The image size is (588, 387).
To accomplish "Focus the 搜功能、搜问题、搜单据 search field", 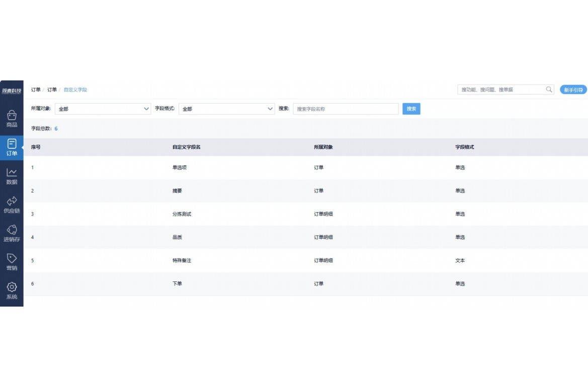I will click(x=500, y=89).
